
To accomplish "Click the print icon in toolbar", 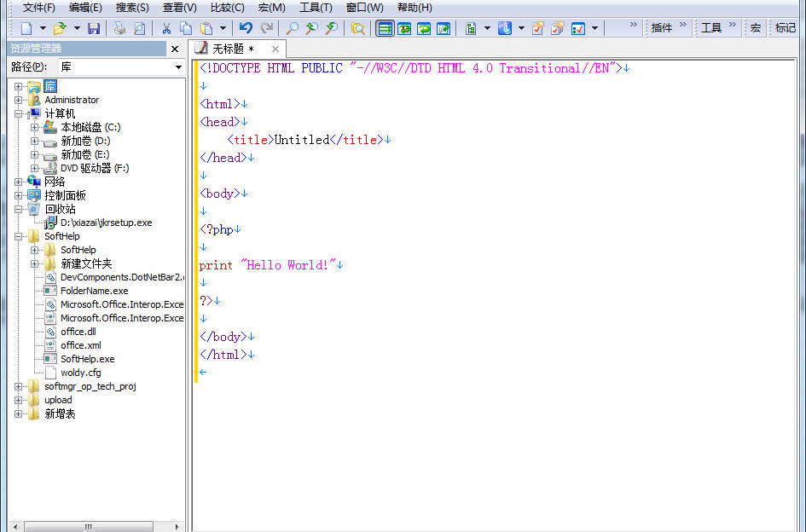I will pos(119,28).
